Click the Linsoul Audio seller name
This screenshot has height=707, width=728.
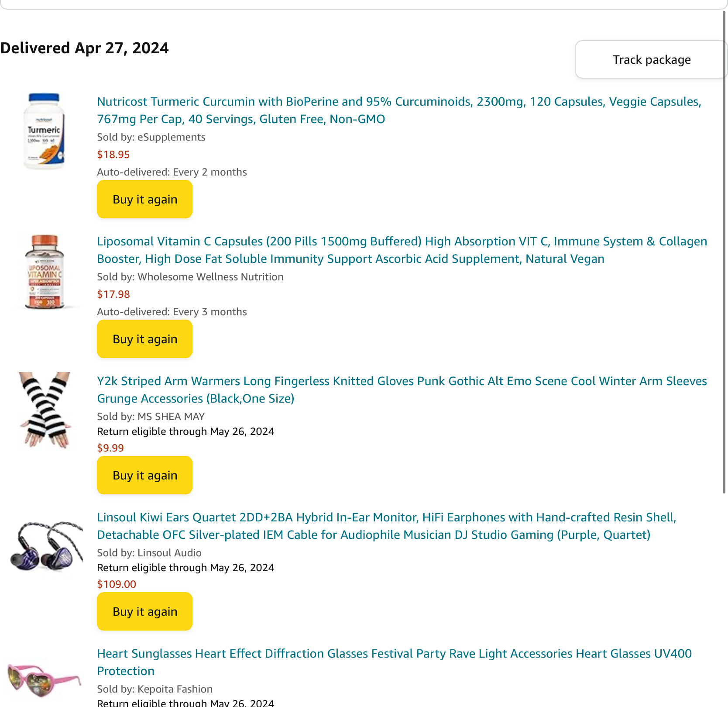pos(169,553)
